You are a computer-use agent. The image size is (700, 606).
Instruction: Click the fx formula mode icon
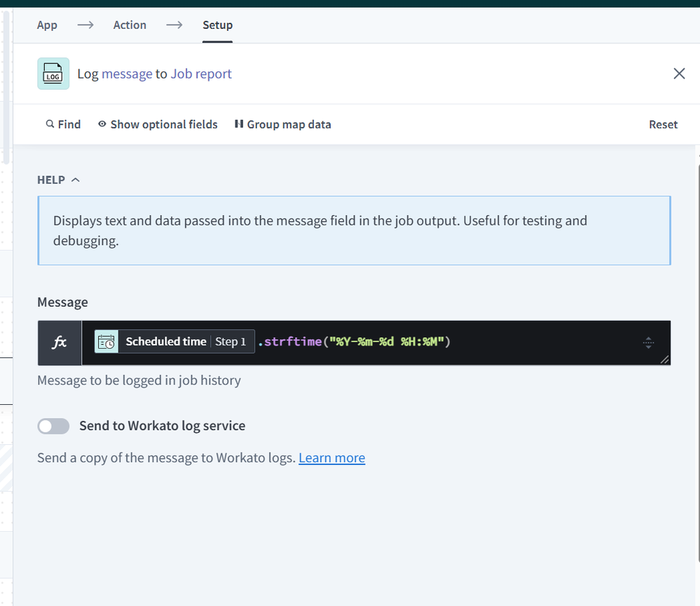tap(60, 343)
